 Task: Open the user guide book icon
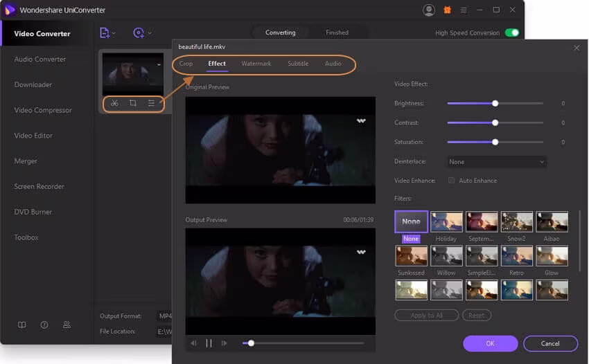(x=22, y=325)
